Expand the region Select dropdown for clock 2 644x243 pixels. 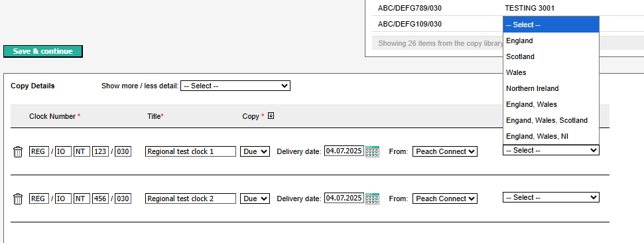point(550,197)
